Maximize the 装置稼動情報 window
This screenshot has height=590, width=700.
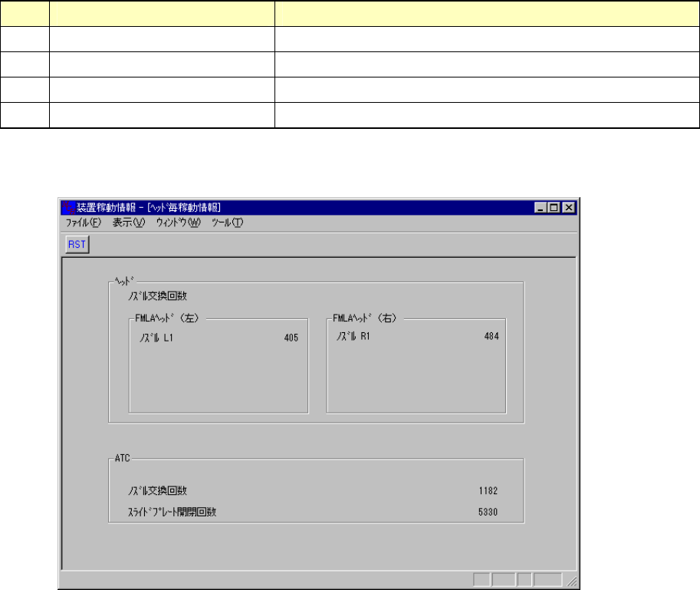click(554, 208)
